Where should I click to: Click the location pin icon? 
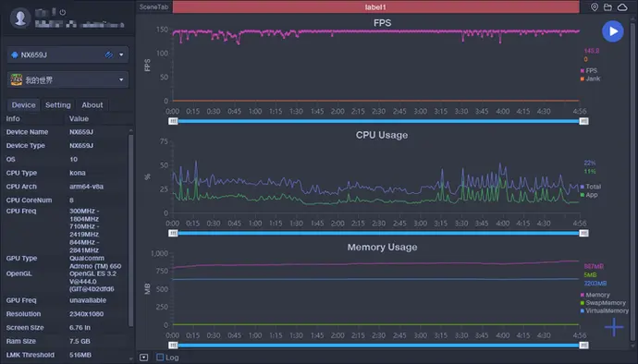click(595, 6)
